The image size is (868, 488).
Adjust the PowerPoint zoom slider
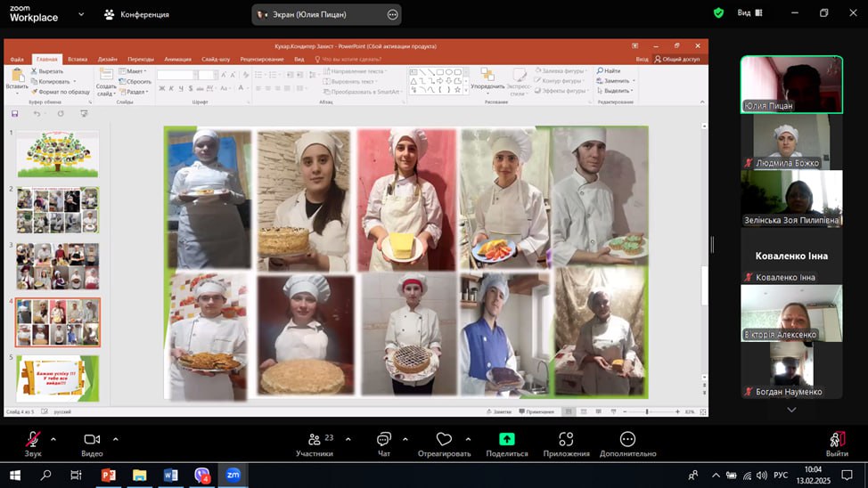647,411
